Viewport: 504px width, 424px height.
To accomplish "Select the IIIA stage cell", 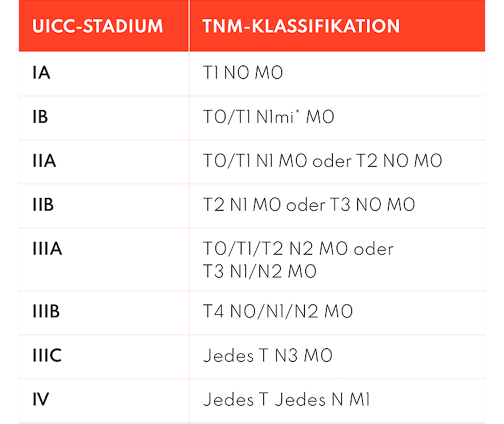I will click(x=47, y=249).
